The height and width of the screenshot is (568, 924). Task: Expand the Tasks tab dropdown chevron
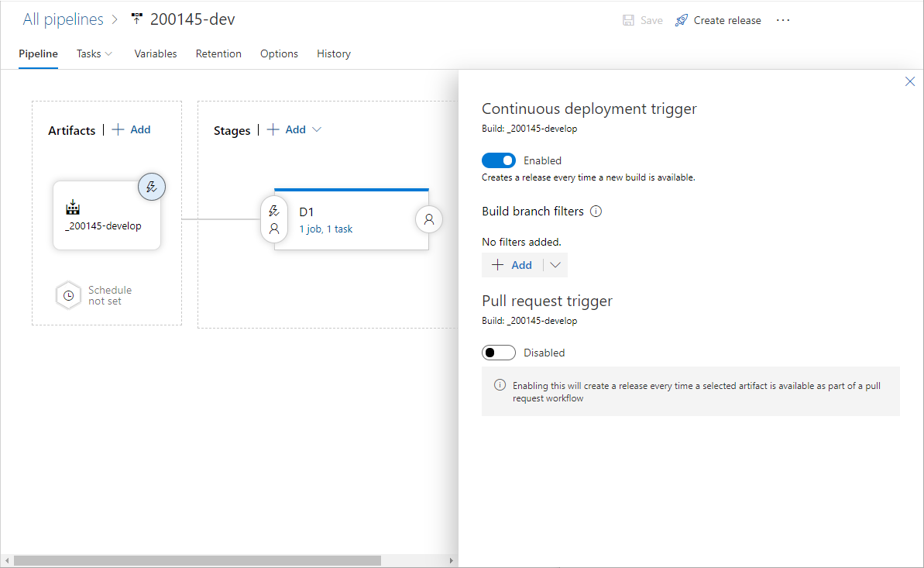pos(108,53)
